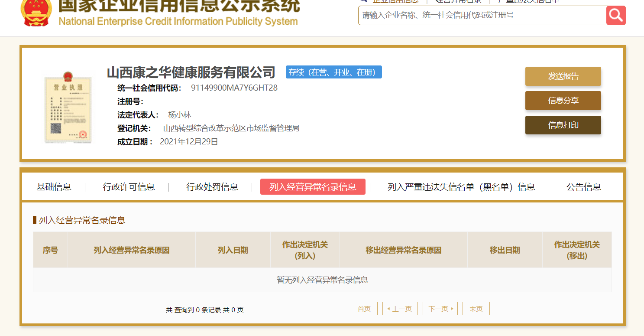Click the 法定代表人 label
Screen dimensions: 644x336
coord(138,115)
